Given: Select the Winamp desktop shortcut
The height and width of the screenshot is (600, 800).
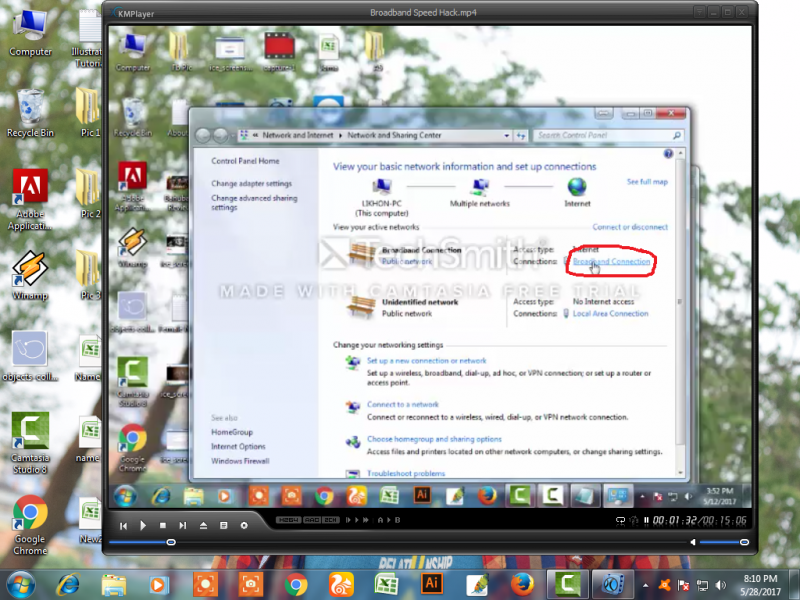Looking at the screenshot, I should 30,275.
